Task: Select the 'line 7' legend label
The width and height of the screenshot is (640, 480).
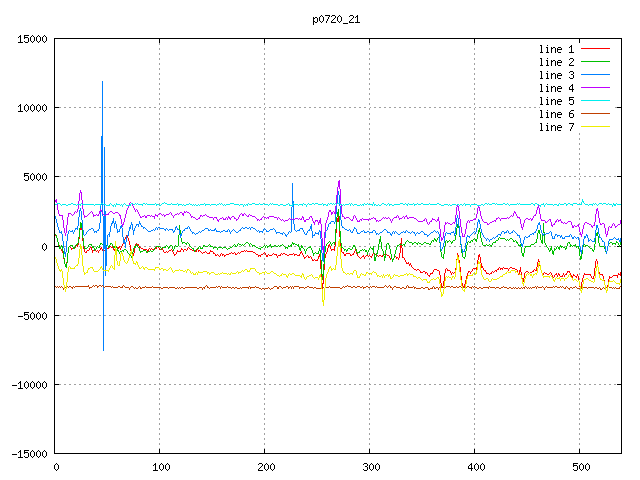Action: [557, 127]
